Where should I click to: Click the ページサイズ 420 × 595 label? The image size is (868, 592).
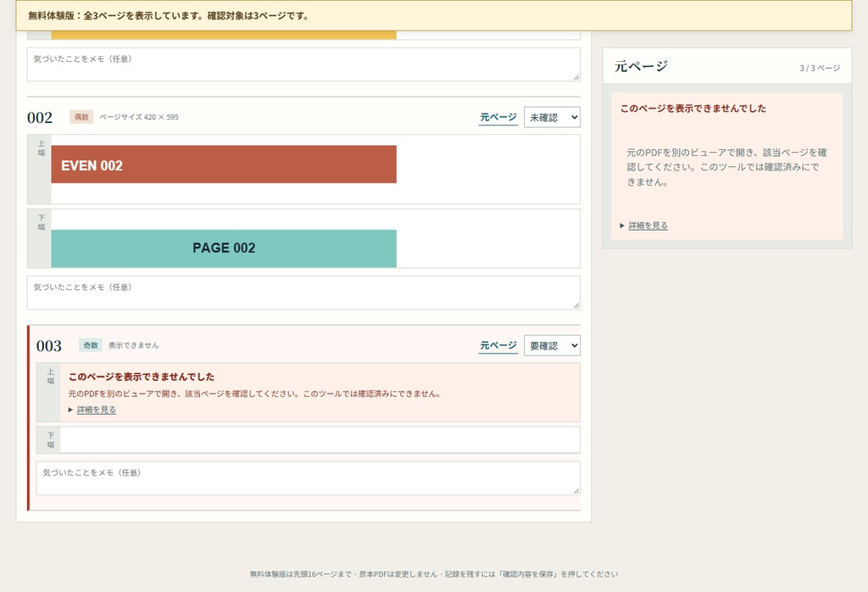(x=139, y=117)
